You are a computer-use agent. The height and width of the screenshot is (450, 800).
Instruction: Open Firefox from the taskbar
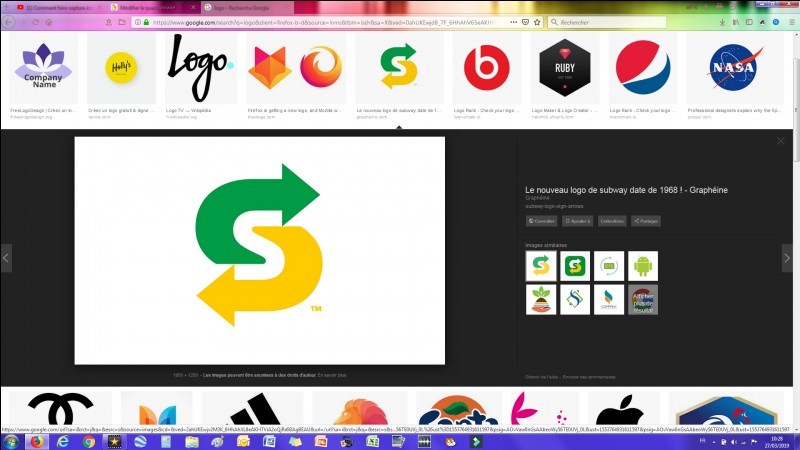[x=36, y=442]
